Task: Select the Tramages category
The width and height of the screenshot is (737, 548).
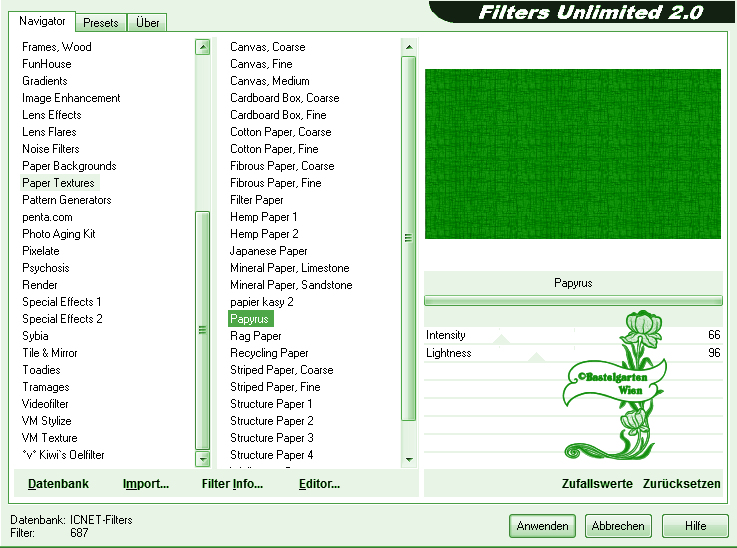Action: (x=46, y=387)
